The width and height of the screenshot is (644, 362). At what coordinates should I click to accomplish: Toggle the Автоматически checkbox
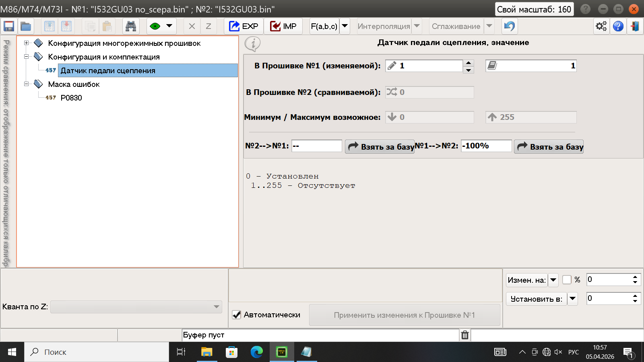pyautogui.click(x=237, y=315)
